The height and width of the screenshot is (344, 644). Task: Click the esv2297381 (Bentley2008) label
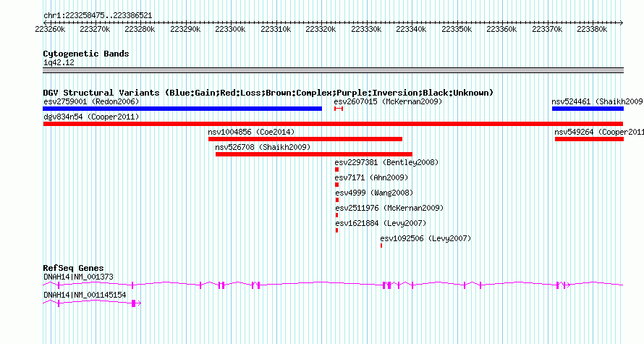pyautogui.click(x=386, y=162)
